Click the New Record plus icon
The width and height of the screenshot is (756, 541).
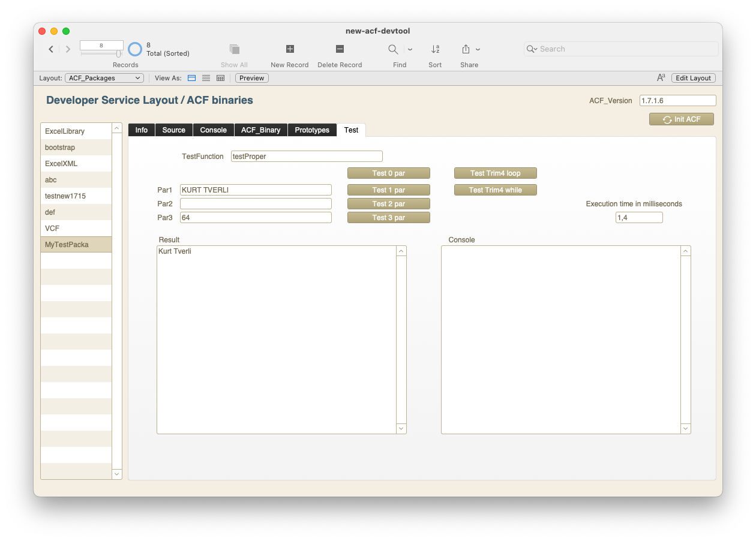290,49
